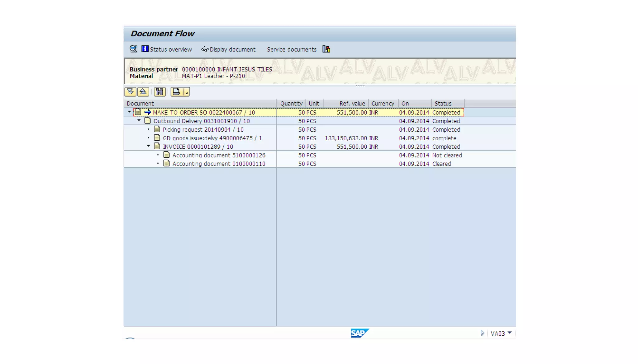The width and height of the screenshot is (638, 364).
Task: Click the Print icon
Action: (176, 92)
